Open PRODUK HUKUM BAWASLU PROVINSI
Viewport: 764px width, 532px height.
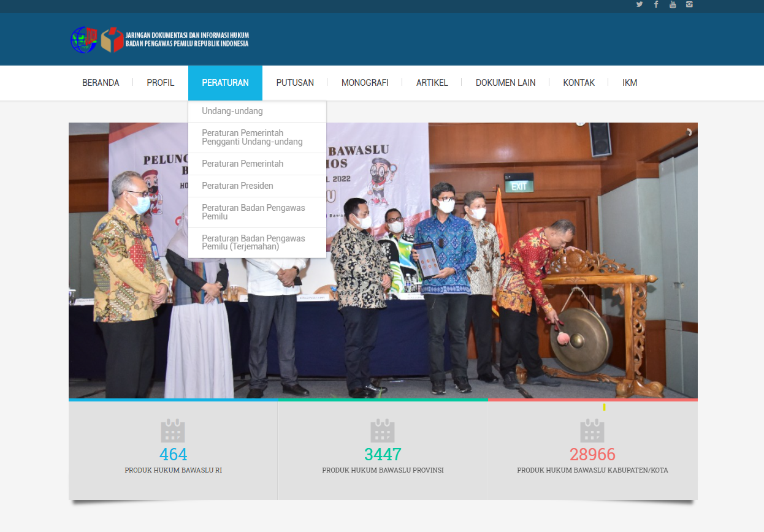(383, 471)
